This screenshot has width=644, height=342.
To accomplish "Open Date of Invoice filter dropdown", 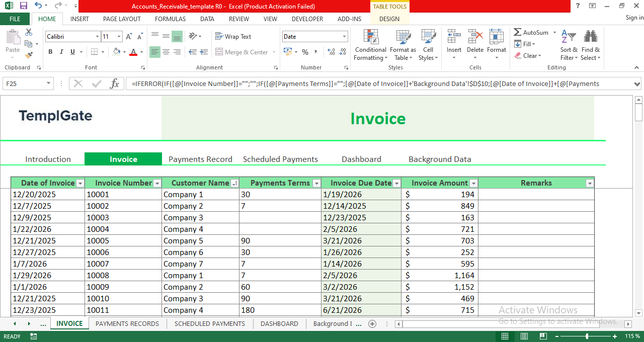I will [x=80, y=184].
